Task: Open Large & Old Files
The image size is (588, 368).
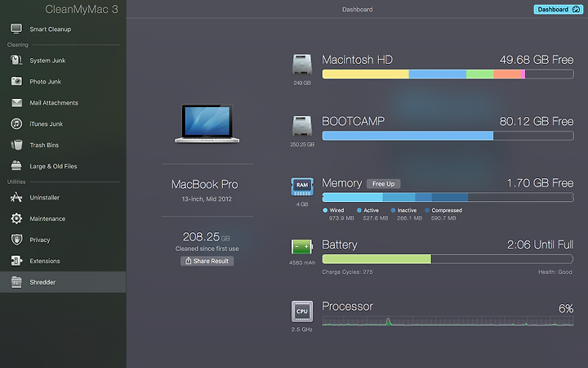Action: [63, 166]
